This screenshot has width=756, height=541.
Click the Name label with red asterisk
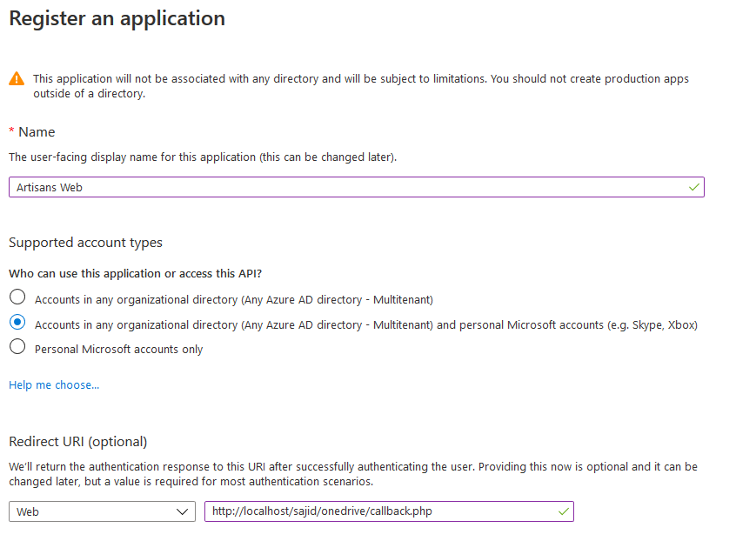(x=32, y=132)
